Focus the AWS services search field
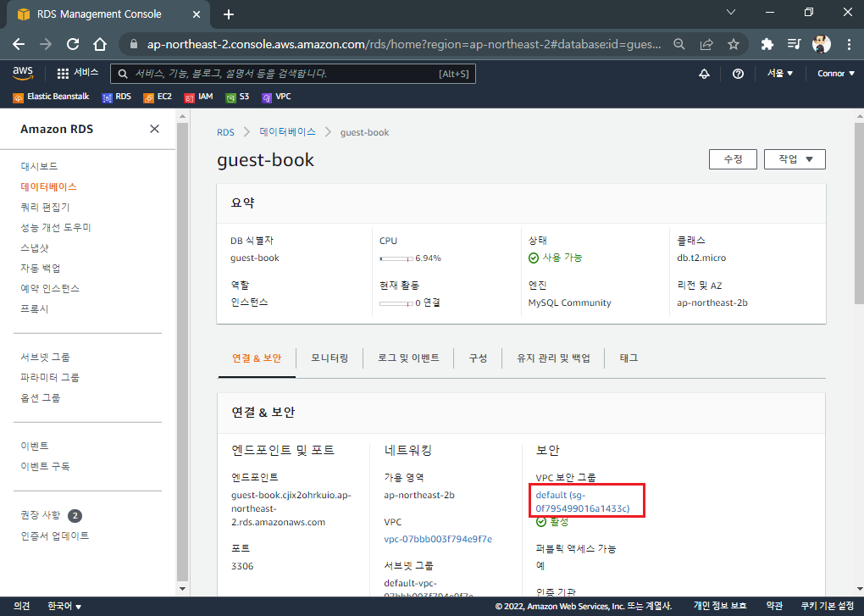The height and width of the screenshot is (616, 864). pyautogui.click(x=292, y=74)
